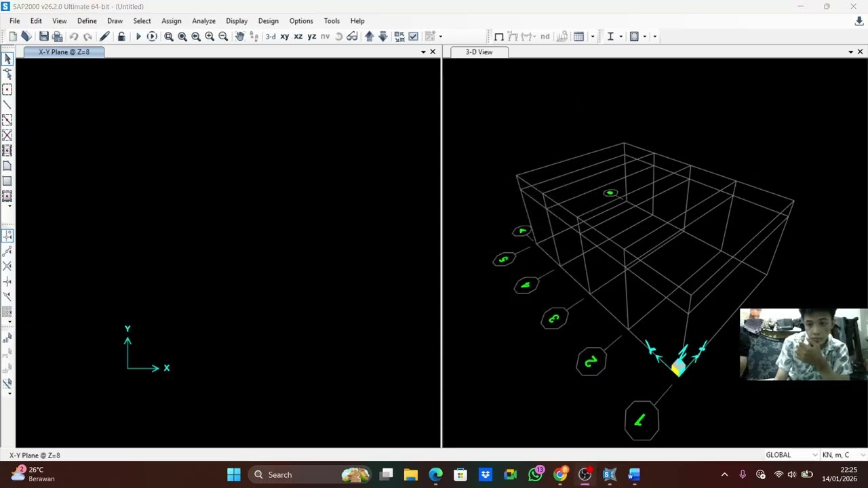Choose the draw special joint tool

pyautogui.click(x=7, y=89)
